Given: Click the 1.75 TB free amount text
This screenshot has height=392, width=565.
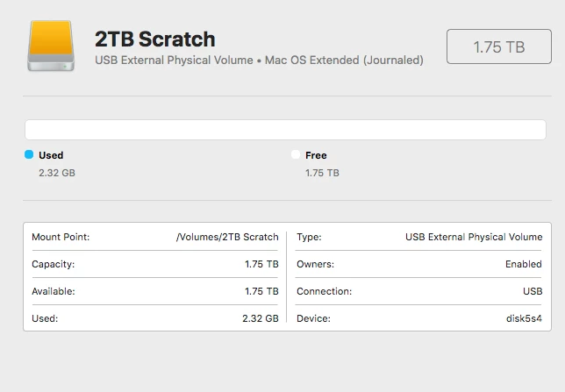Looking at the screenshot, I should (x=322, y=173).
